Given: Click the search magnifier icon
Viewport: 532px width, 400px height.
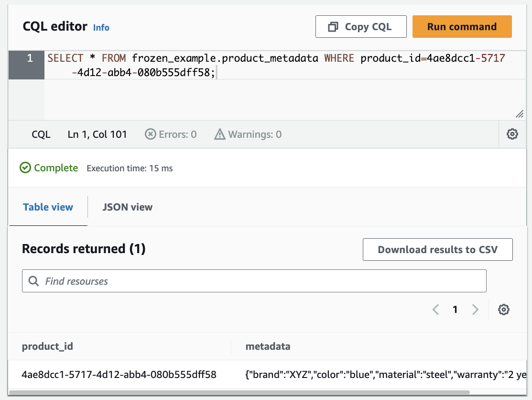Looking at the screenshot, I should click(x=34, y=281).
